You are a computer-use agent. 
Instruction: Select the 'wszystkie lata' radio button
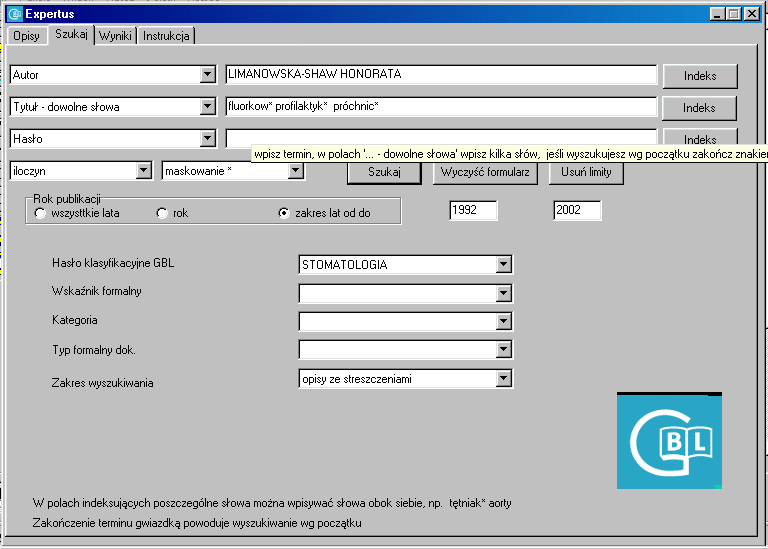tap(40, 213)
